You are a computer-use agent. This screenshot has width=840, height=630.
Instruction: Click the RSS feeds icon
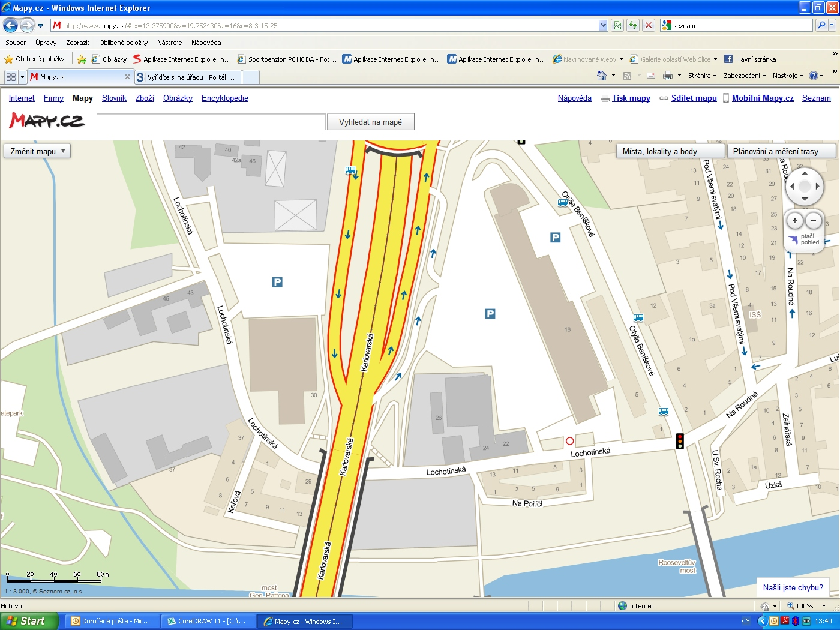point(627,76)
